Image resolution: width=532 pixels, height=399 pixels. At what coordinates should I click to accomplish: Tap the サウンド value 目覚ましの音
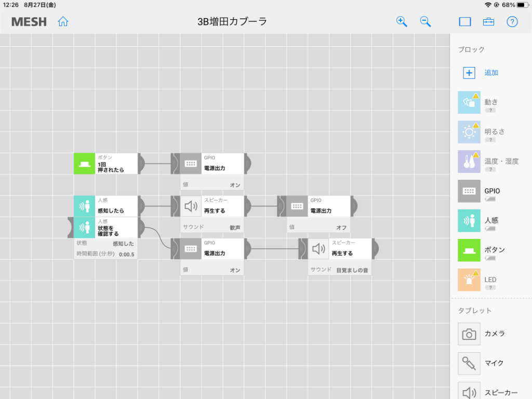pos(352,270)
